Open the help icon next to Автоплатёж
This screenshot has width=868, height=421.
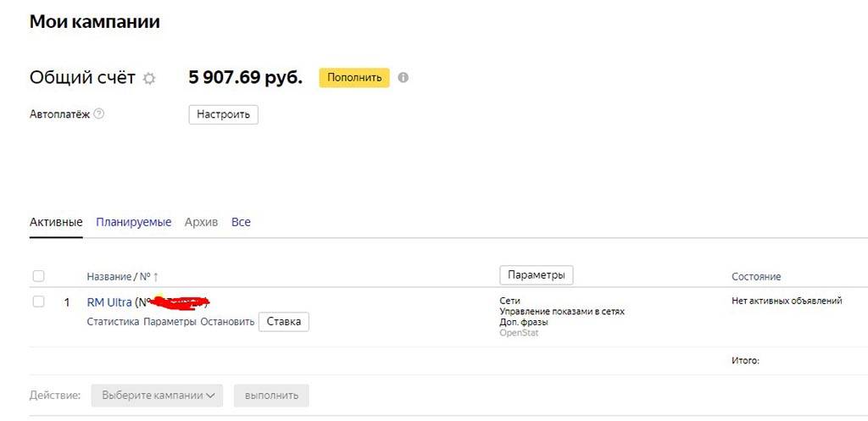[x=98, y=114]
